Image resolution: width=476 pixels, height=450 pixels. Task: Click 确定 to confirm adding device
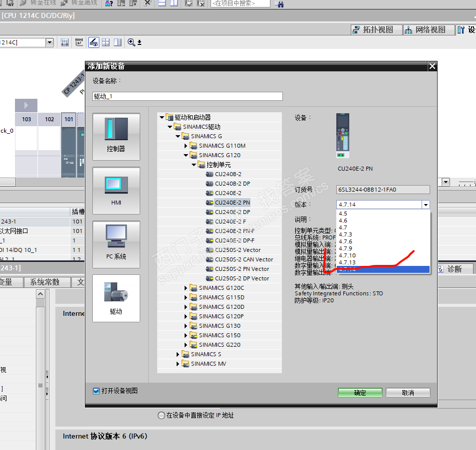(x=360, y=393)
